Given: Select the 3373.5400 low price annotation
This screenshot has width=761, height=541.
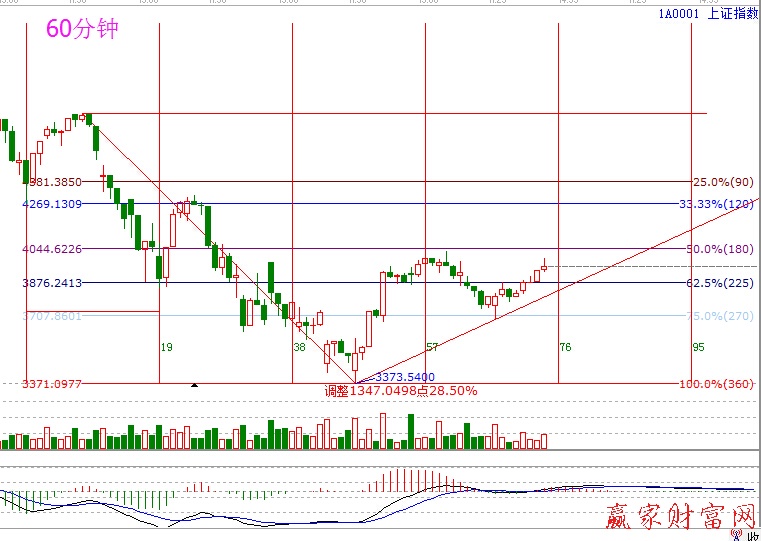Looking at the screenshot, I should click(404, 377).
